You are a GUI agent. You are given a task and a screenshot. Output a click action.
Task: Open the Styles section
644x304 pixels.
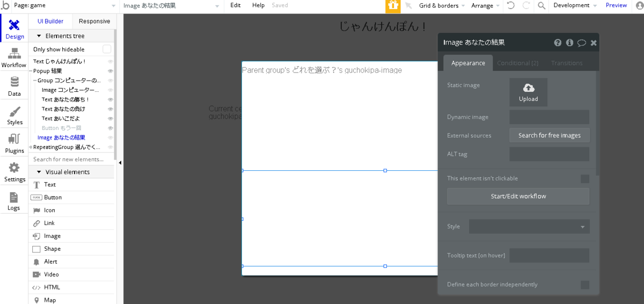click(x=14, y=115)
